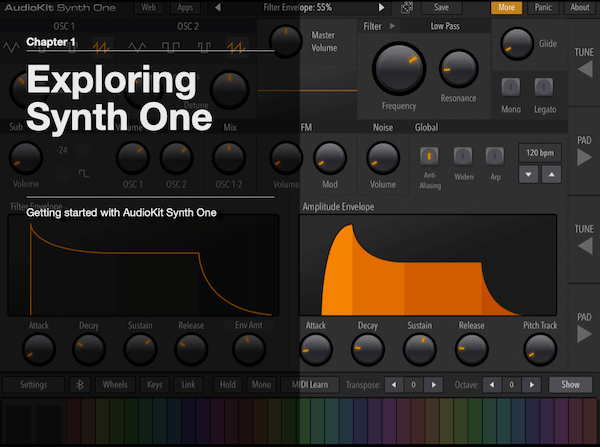Image resolution: width=600 pixels, height=447 pixels.
Task: Click the preset name display field
Action: pos(299,7)
